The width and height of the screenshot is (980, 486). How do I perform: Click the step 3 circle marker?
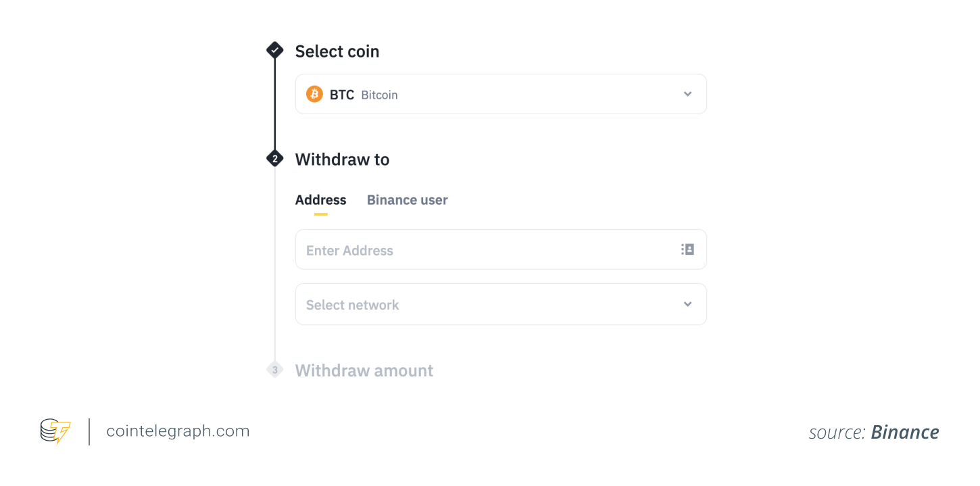[x=274, y=370]
